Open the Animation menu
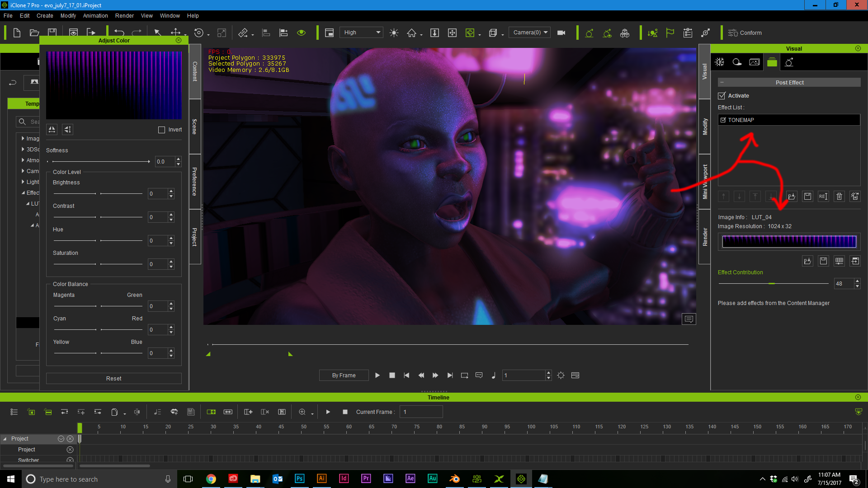 coord(95,15)
